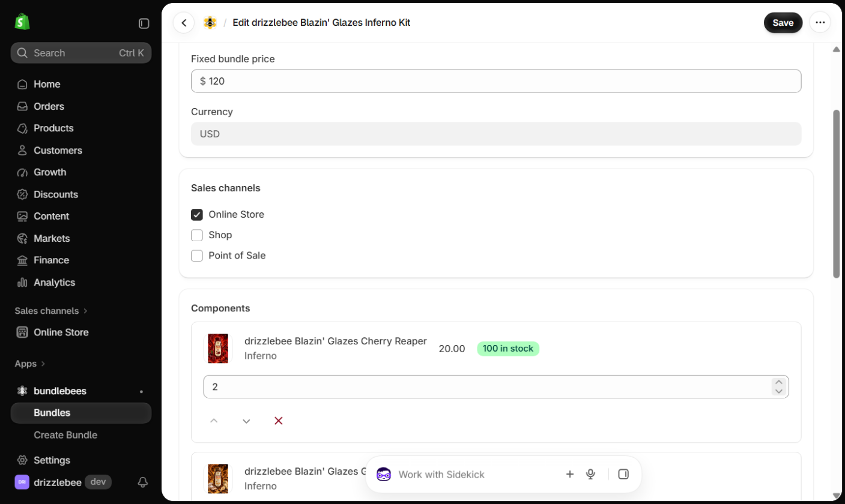845x504 pixels.
Task: Check the Point of Sale channel
Action: (197, 255)
